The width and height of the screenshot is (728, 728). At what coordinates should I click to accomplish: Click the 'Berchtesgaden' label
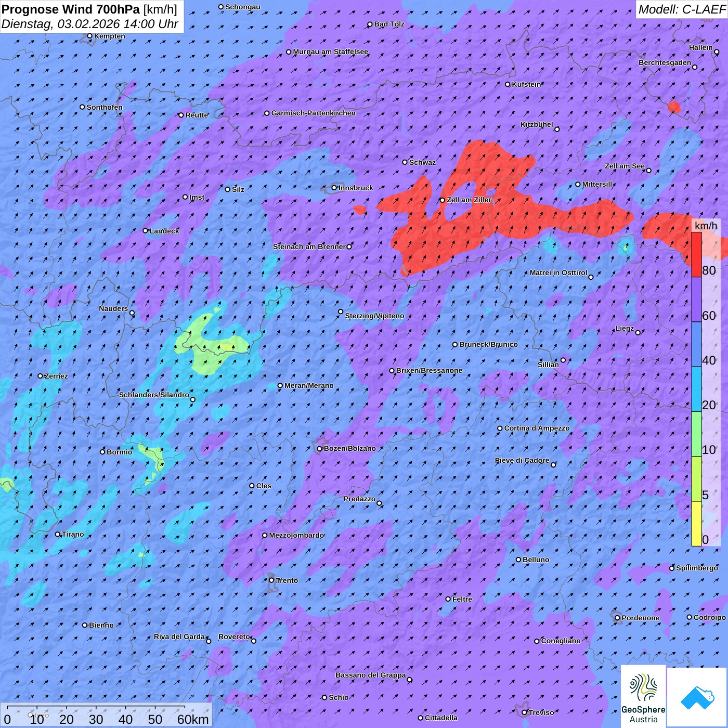[665, 62]
